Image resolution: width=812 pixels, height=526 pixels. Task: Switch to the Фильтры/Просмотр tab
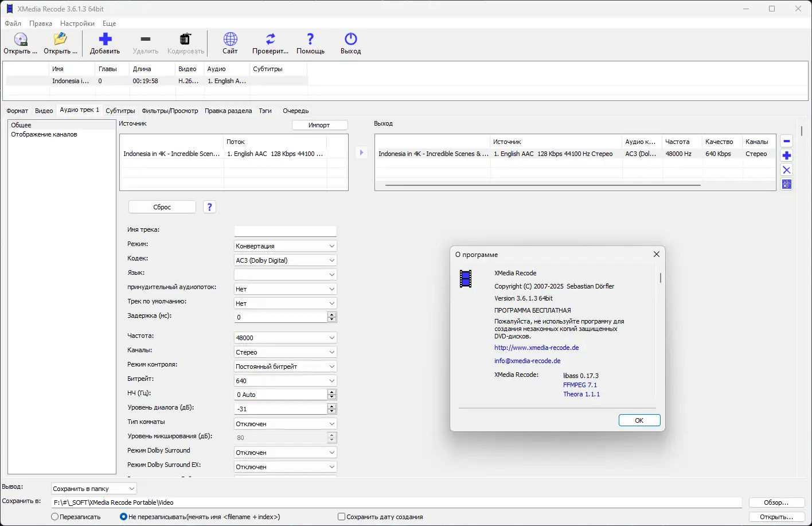coord(170,111)
